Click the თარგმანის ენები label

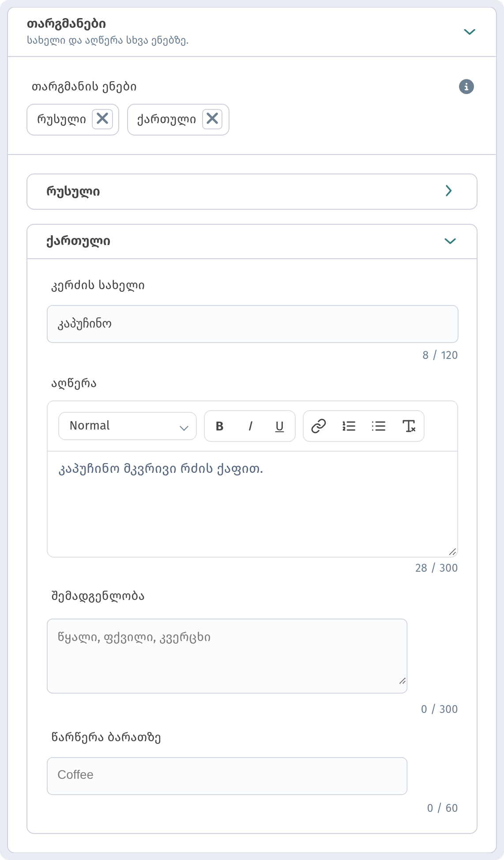pos(84,87)
